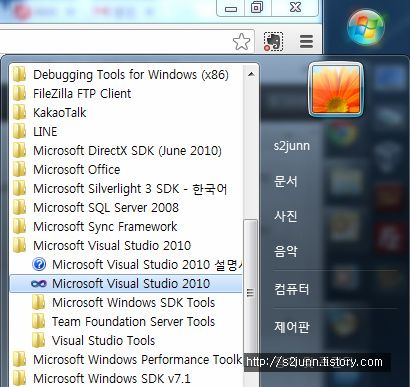This screenshot has height=387, width=410.
Task: Click the orange flower user account picture
Action: (x=336, y=89)
